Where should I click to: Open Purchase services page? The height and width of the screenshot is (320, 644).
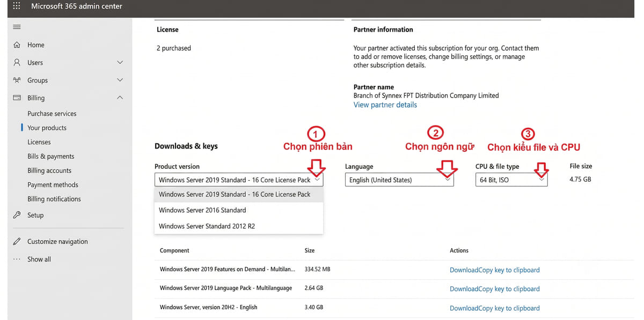pos(52,114)
